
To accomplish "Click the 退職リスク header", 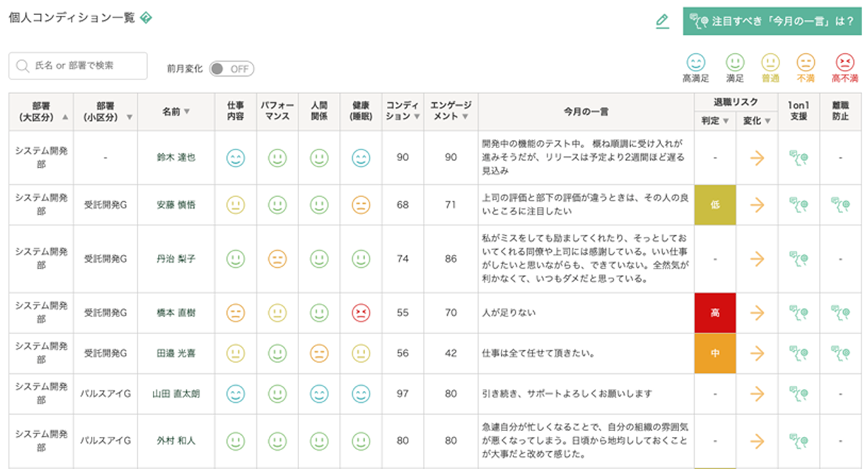I will (736, 102).
